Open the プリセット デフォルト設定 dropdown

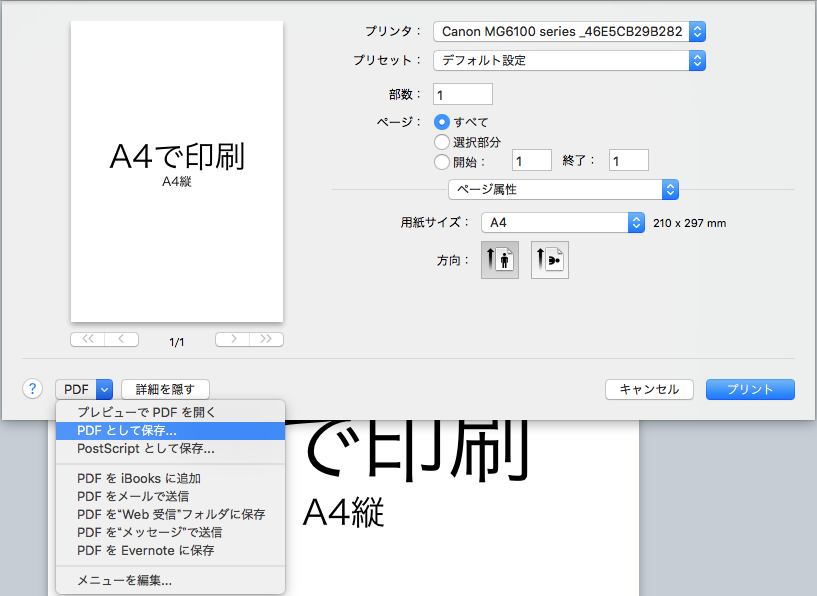click(x=569, y=60)
